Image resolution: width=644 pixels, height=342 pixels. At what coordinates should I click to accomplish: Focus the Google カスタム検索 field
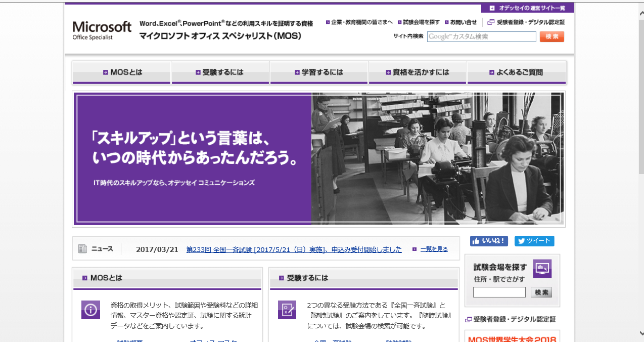point(481,36)
